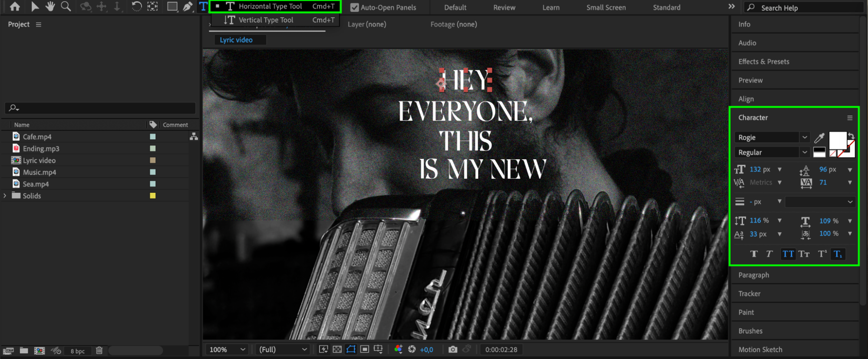Open project settings render icon
Image resolution: width=868 pixels, height=359 pixels.
56,351
